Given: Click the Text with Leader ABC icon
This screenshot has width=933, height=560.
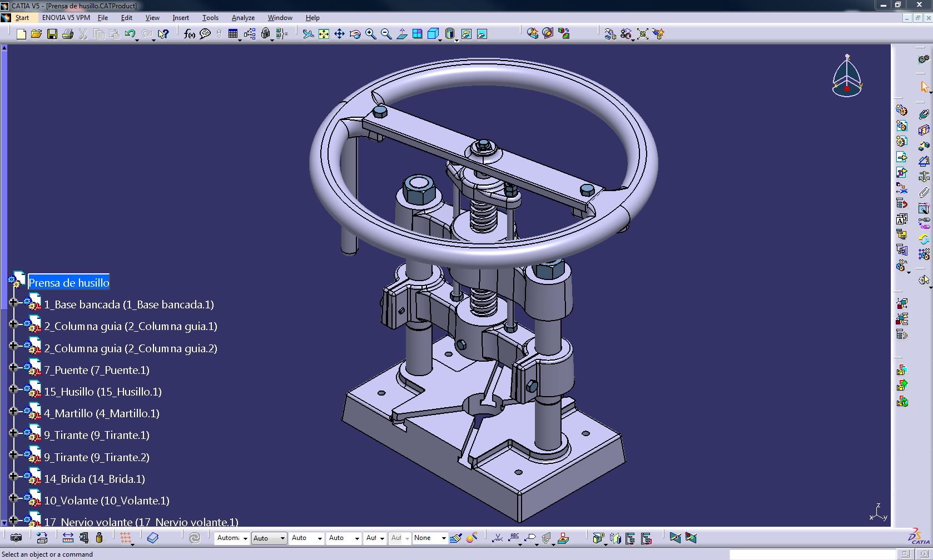Looking at the screenshot, I should [x=514, y=538].
